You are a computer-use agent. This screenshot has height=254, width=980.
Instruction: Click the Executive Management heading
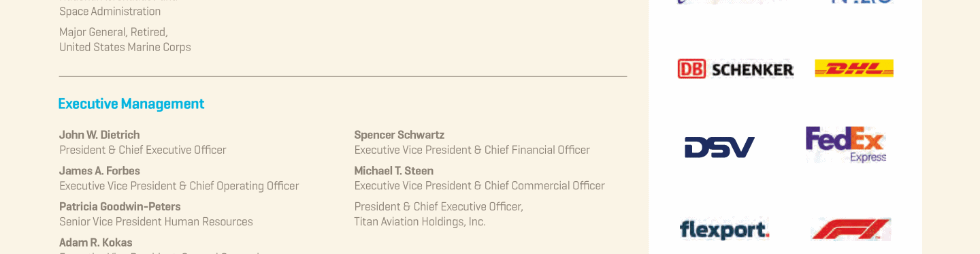pos(131,104)
